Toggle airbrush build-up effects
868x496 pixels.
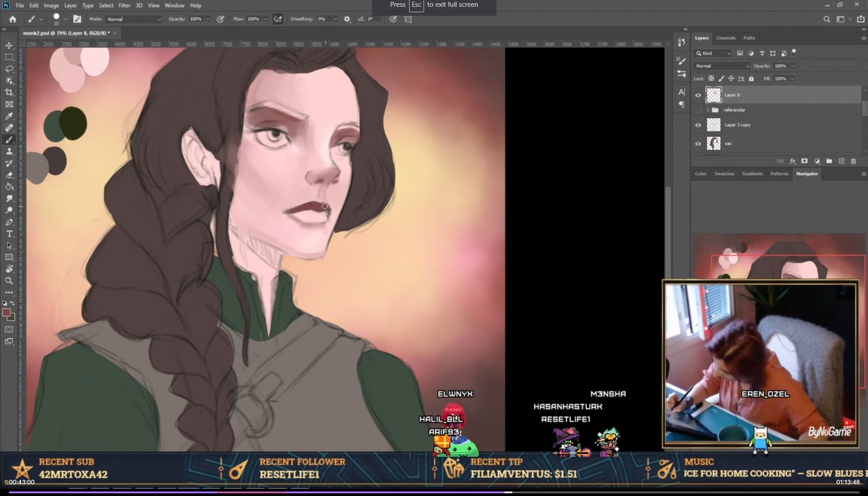[x=278, y=19]
